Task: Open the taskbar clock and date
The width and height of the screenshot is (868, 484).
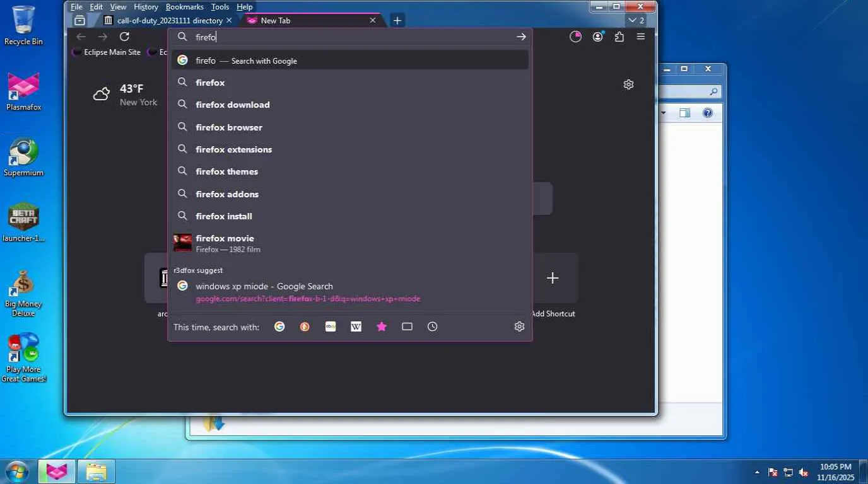Action: [836, 472]
